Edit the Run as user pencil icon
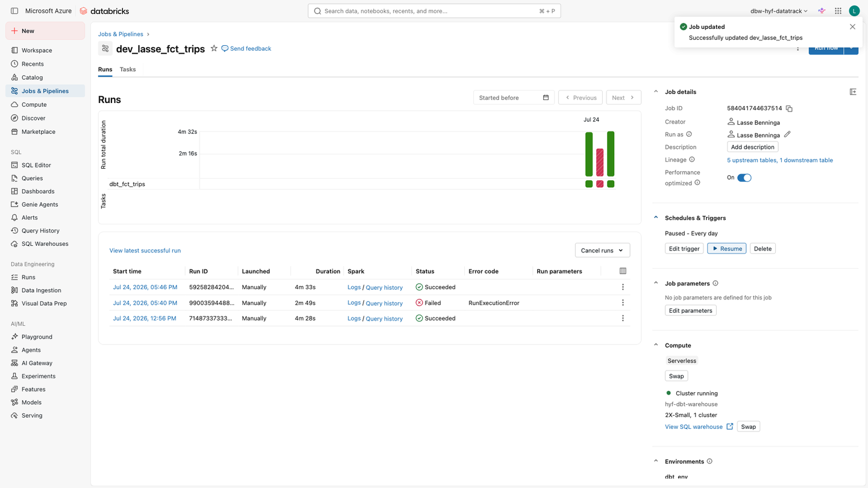This screenshot has width=868, height=488. point(787,134)
